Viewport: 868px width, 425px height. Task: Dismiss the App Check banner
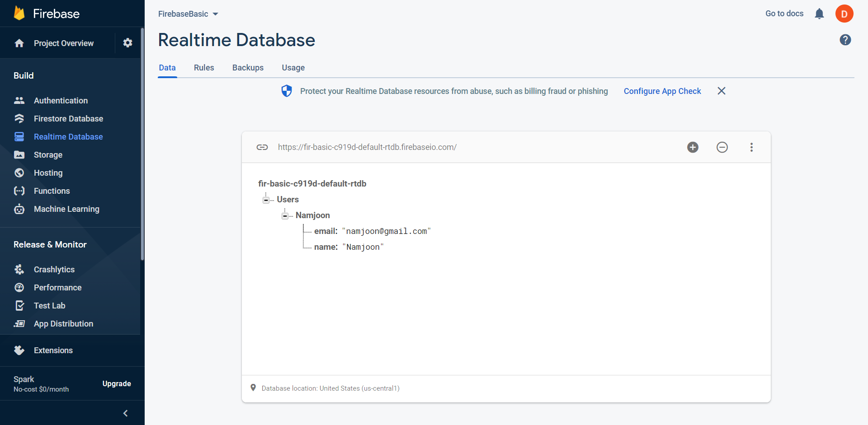click(721, 91)
